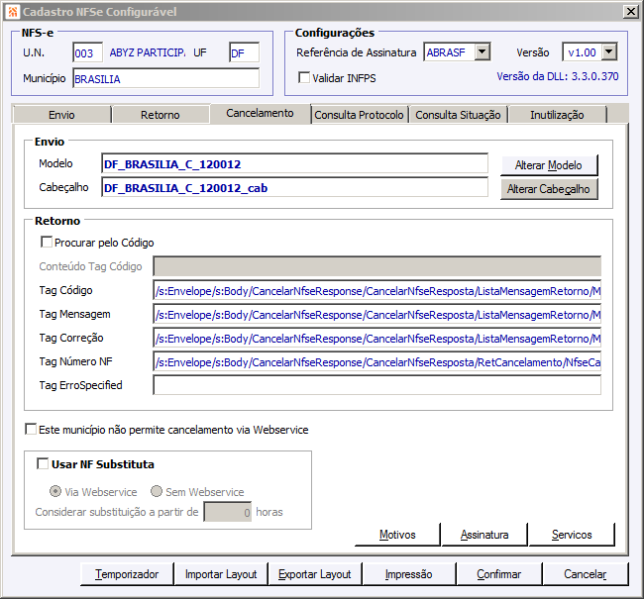Image resolution: width=644 pixels, height=599 pixels.
Task: Open the Impressão button
Action: (409, 574)
